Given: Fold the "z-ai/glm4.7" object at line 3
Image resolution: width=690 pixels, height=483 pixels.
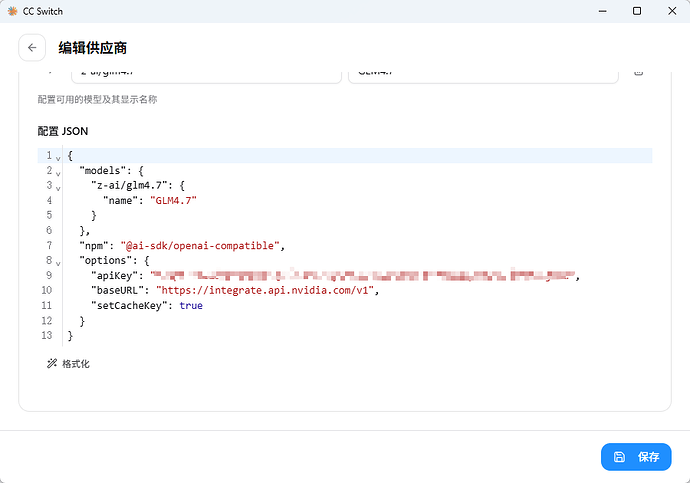Looking at the screenshot, I should [58, 187].
